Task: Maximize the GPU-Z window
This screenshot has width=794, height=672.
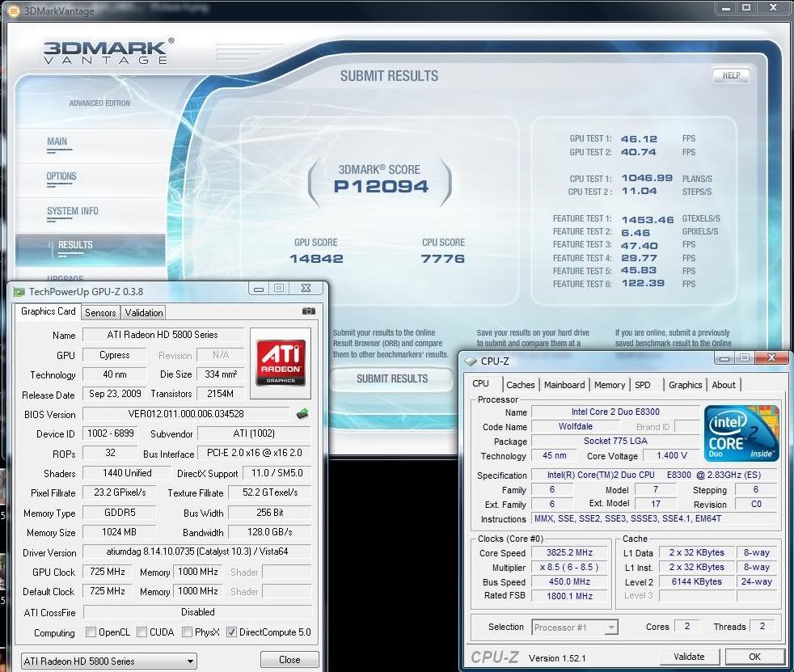Action: point(278,289)
